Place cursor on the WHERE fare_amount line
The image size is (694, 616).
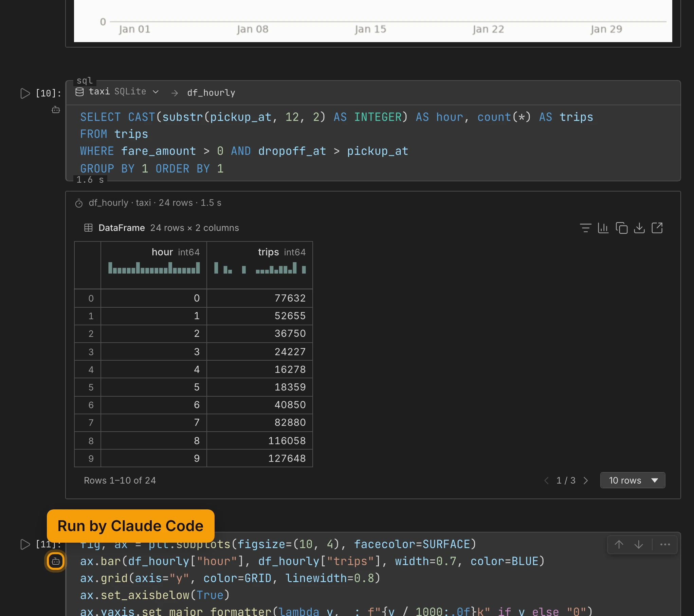[244, 151]
